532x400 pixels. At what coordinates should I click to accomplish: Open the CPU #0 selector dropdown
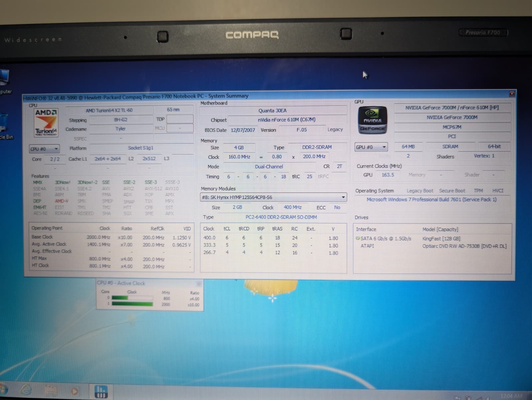pyautogui.click(x=44, y=149)
